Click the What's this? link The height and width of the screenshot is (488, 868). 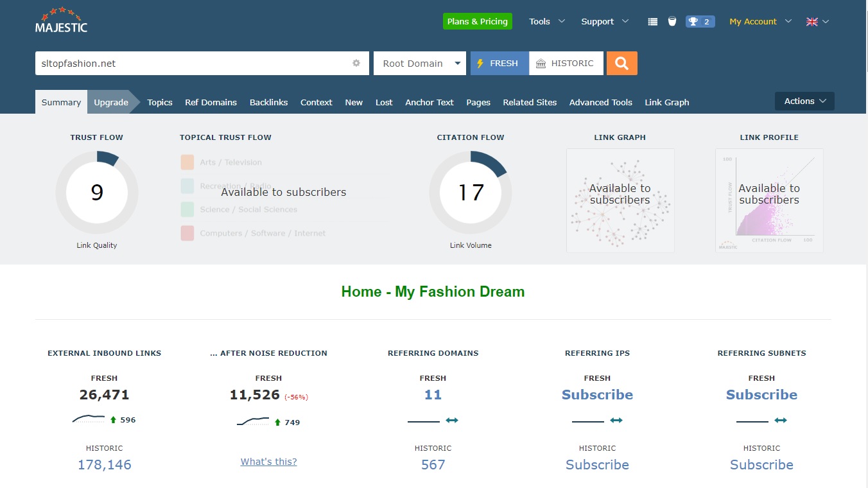[269, 461]
